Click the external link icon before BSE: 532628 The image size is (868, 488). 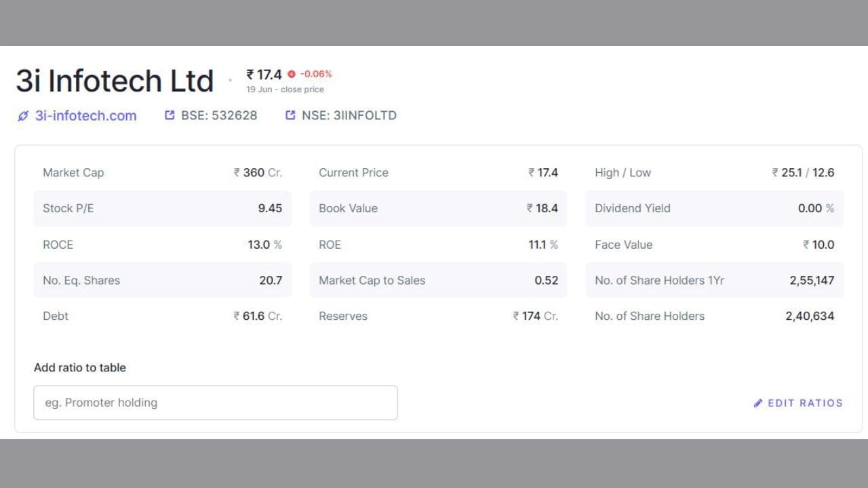(x=170, y=115)
